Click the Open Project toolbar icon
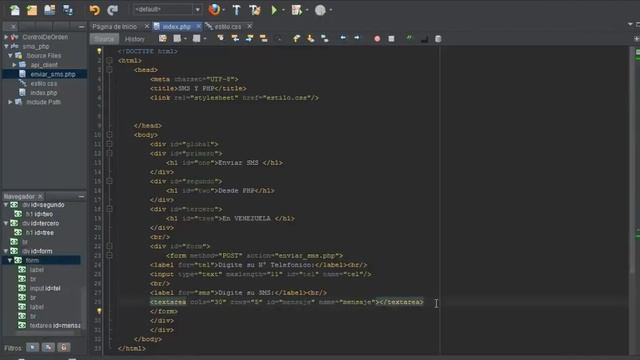The height and width of the screenshot is (360, 640). click(50, 10)
